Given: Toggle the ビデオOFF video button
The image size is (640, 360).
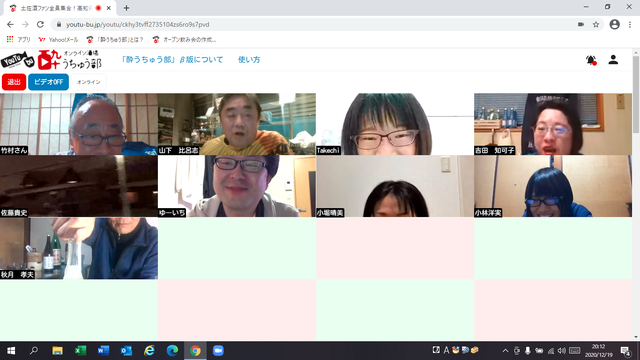Looking at the screenshot, I should 48,82.
